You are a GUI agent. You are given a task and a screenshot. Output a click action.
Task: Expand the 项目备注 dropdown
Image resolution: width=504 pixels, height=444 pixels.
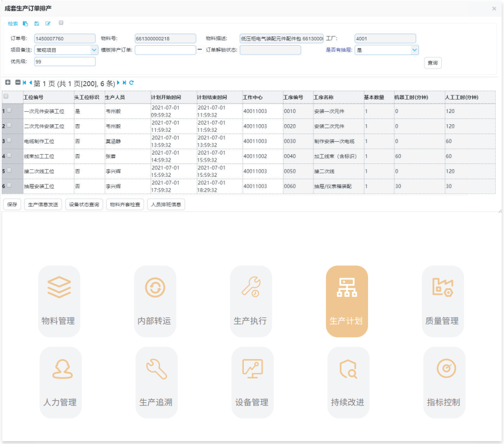[94, 50]
